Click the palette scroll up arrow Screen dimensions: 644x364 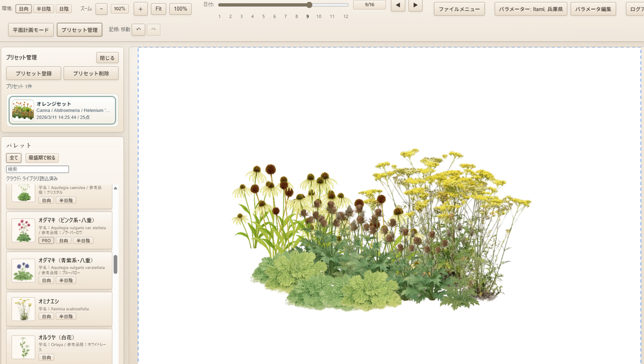tap(115, 188)
